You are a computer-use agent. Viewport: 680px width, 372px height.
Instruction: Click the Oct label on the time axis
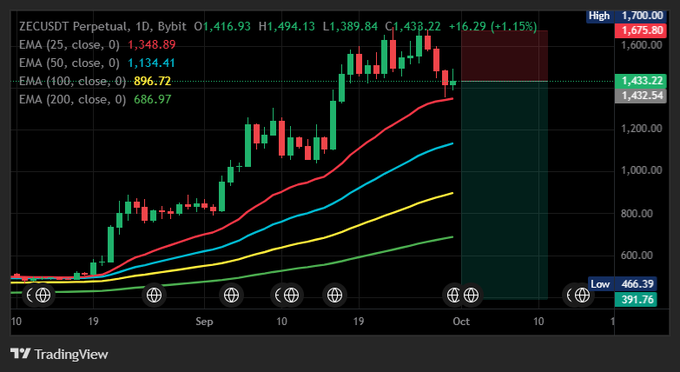(x=461, y=322)
